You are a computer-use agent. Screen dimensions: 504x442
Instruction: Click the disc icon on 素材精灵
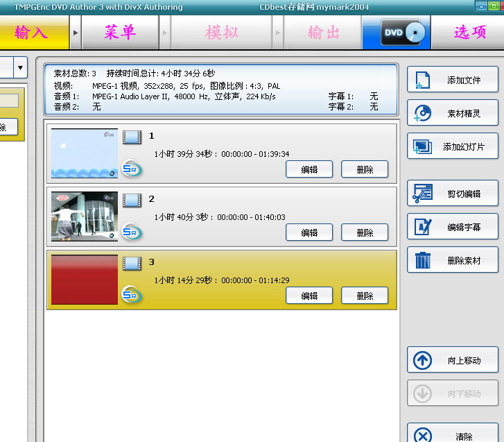click(422, 113)
